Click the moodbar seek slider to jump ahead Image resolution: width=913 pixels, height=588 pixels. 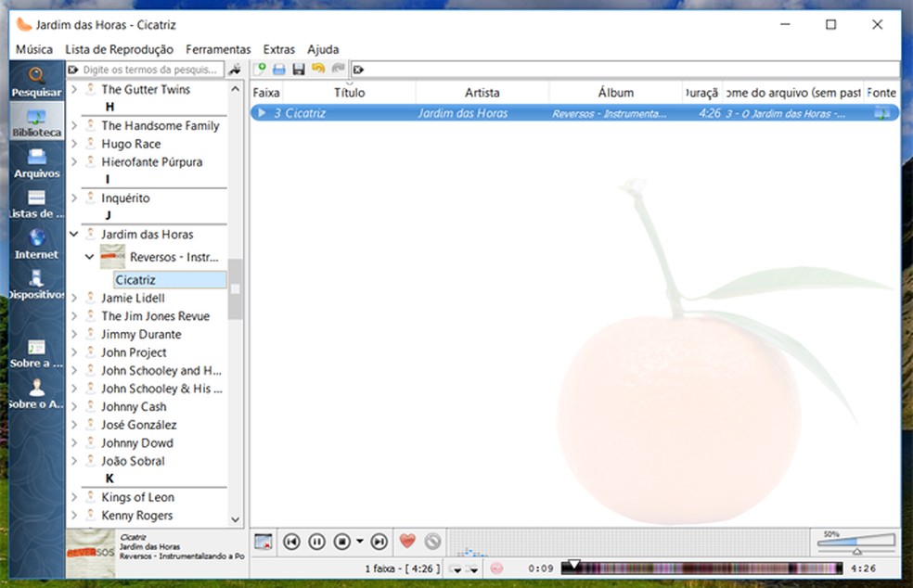(702, 569)
